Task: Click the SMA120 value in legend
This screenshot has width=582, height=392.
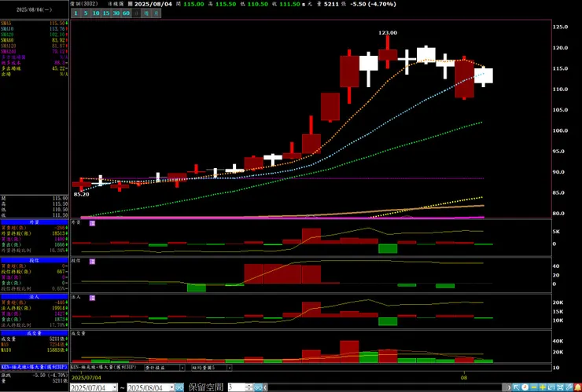Action: (58, 46)
